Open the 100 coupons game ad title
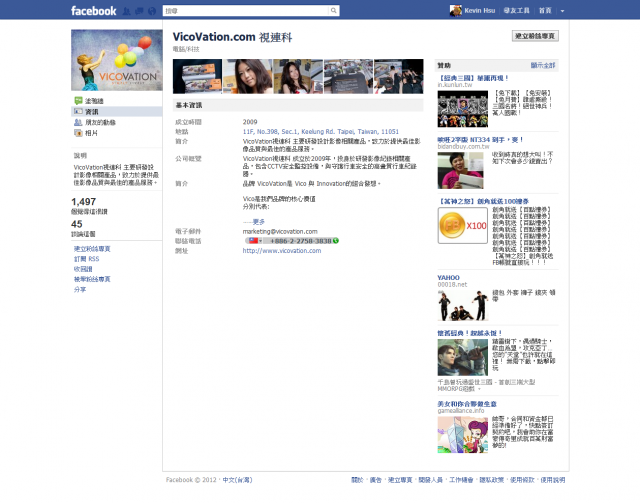Image resolution: width=640 pixels, height=503 pixels. [483, 201]
